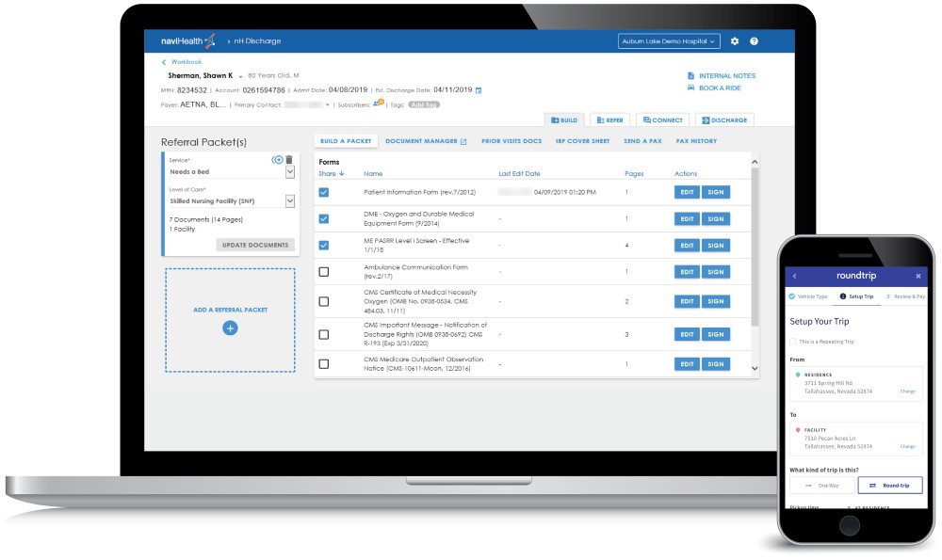Click the plus circle in Add Referral Packet
This screenshot has width=942, height=560.
230,328
